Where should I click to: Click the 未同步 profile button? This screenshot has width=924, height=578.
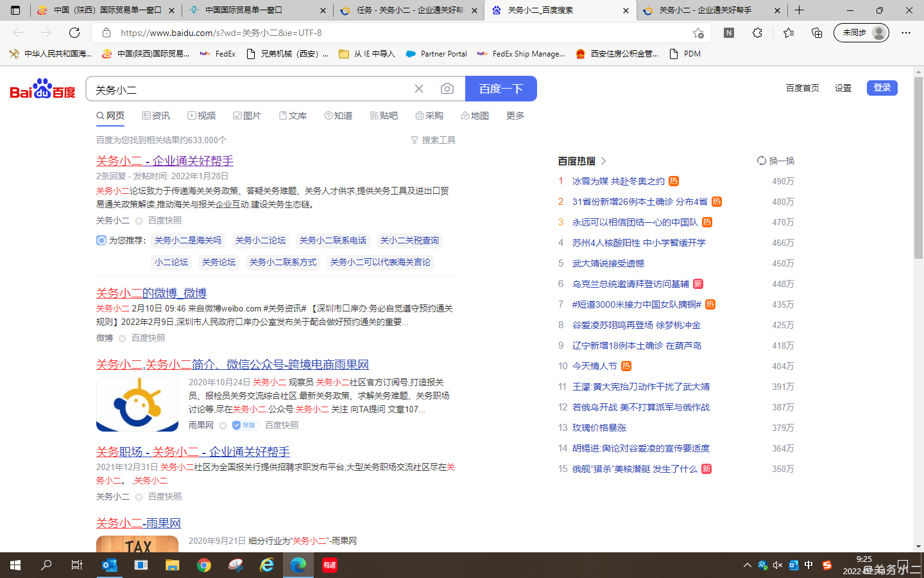pos(861,33)
